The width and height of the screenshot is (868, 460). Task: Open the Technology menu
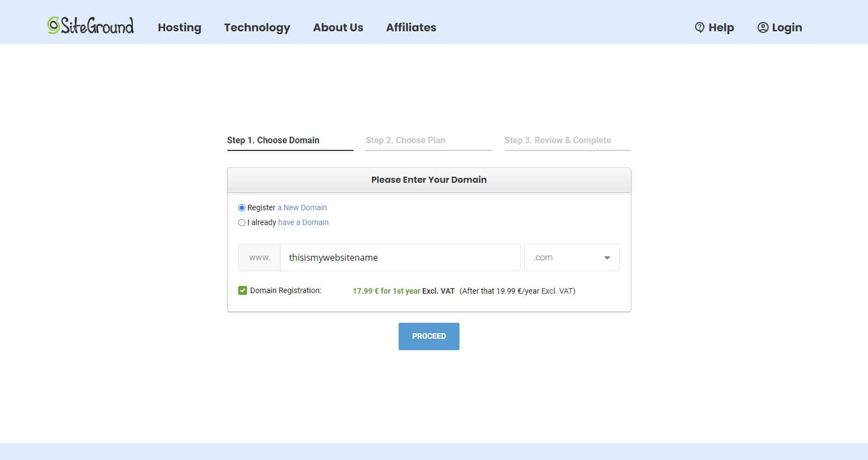tap(257, 27)
